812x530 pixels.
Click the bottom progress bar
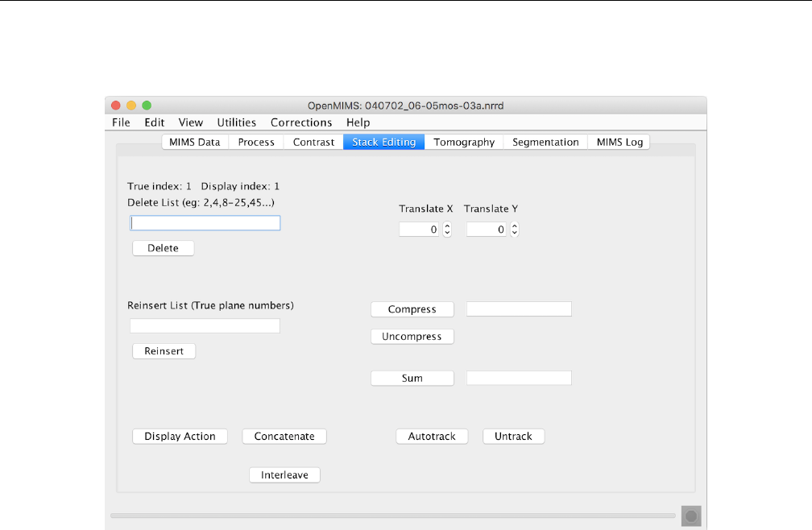tap(392, 516)
